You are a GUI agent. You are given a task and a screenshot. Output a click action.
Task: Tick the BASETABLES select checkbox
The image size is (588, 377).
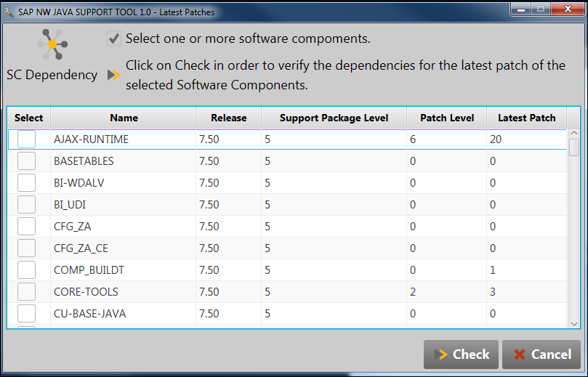point(27,161)
